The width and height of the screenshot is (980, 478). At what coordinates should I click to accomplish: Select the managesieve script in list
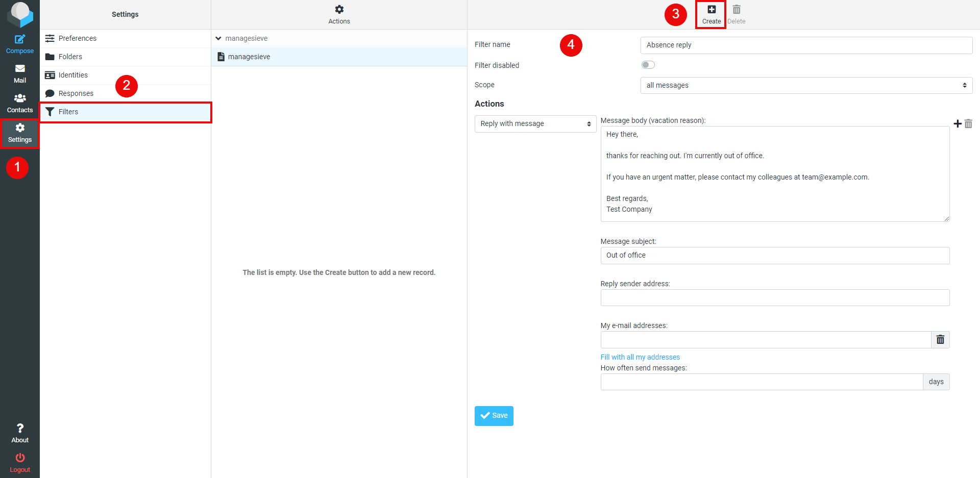pyautogui.click(x=249, y=57)
